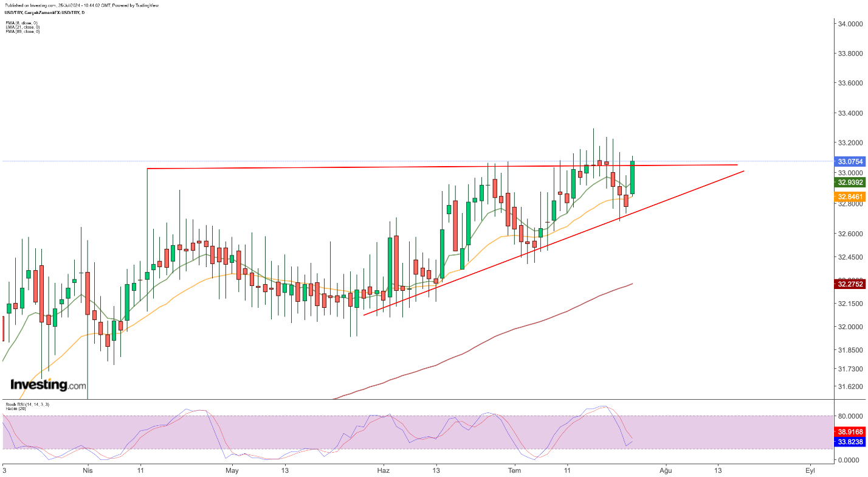Click the 31.6200 price axis label
Screen dimensions: 868x477
[x=851, y=386]
